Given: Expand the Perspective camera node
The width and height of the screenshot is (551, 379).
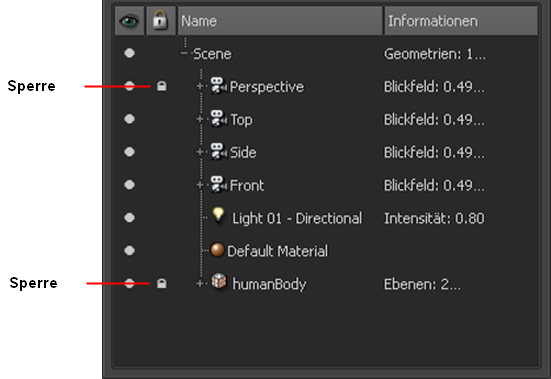Looking at the screenshot, I should coord(200,86).
